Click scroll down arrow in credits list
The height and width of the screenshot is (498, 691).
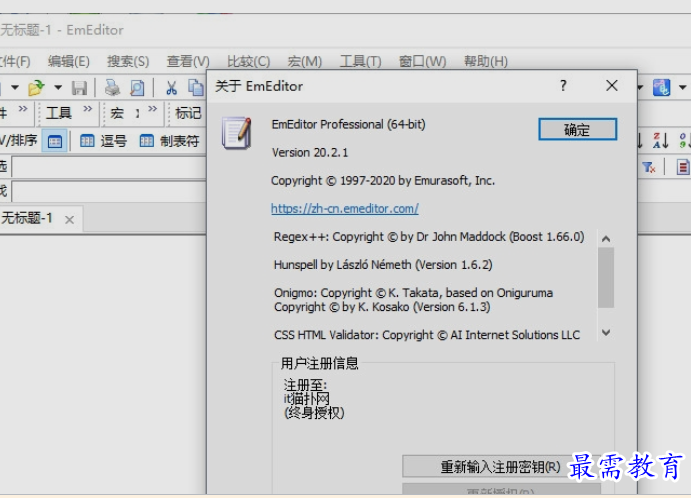(606, 333)
